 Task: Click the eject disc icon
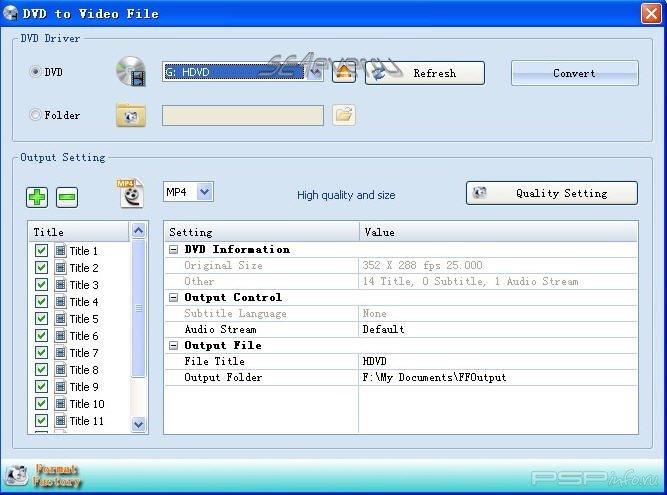344,72
